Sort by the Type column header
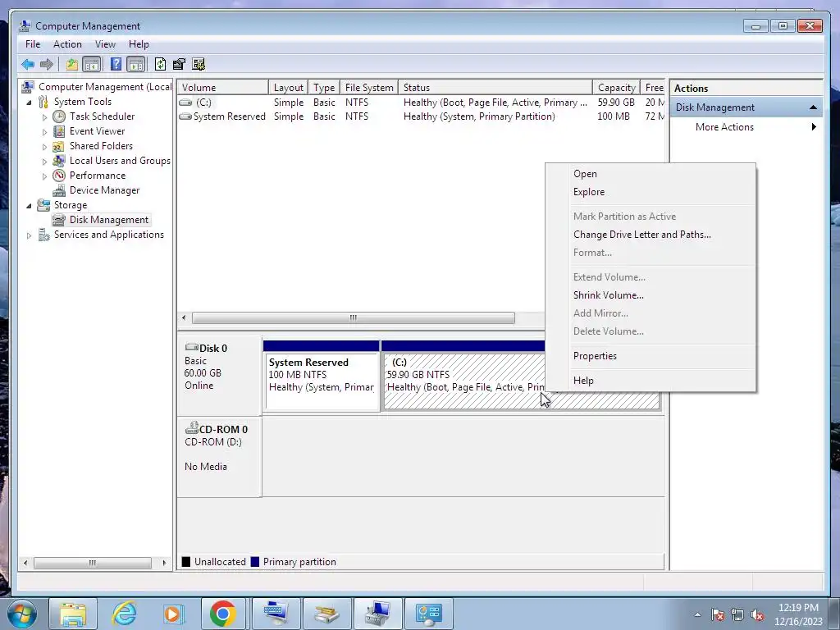The width and height of the screenshot is (840, 630). [x=324, y=87]
